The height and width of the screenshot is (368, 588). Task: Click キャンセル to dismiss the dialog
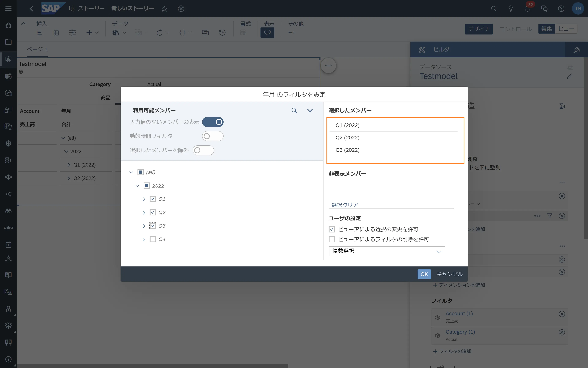(x=450, y=274)
